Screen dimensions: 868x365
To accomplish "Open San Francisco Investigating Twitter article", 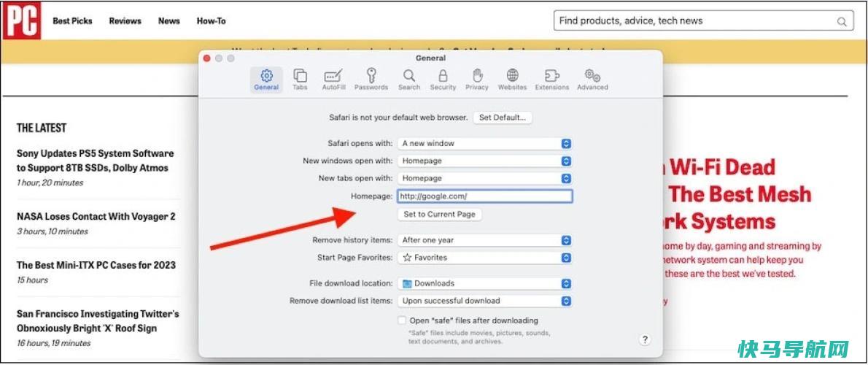I will pos(98,321).
